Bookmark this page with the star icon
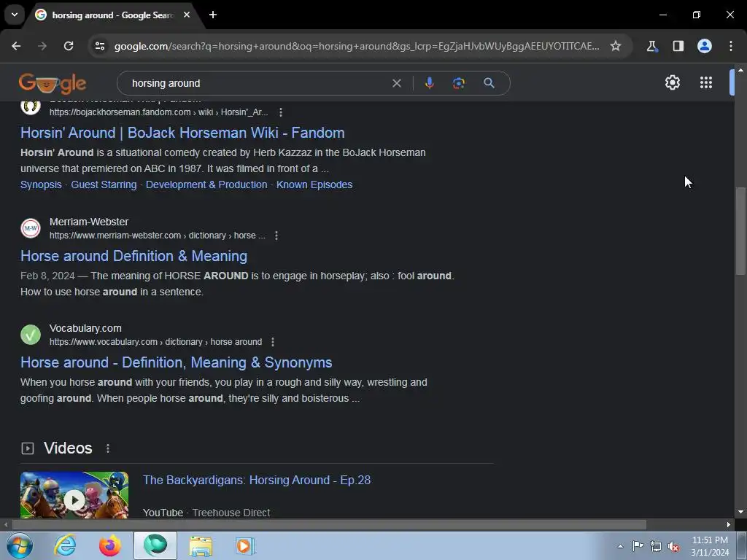 616,46
